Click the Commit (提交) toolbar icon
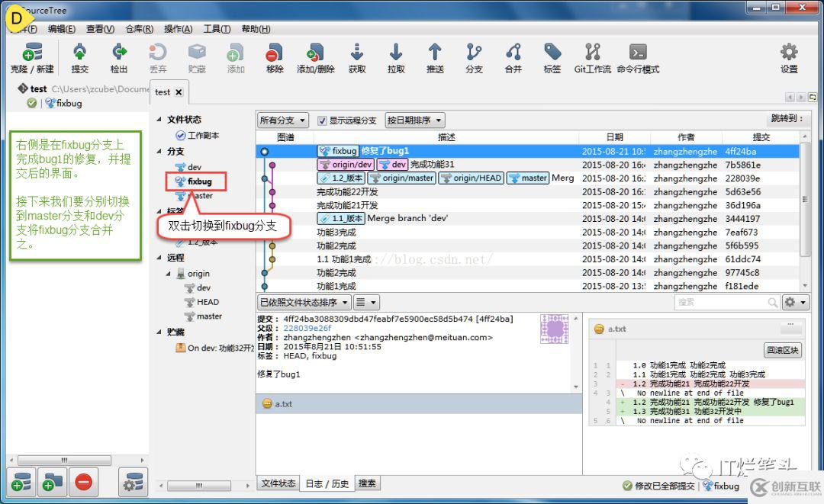This screenshot has height=504, width=824. (x=79, y=58)
